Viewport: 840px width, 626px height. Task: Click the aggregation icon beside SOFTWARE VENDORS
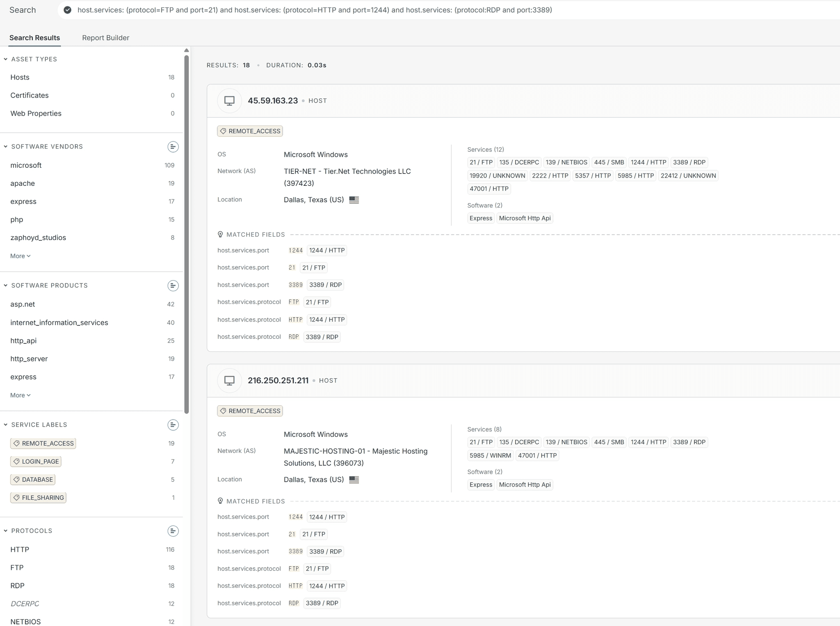click(173, 146)
